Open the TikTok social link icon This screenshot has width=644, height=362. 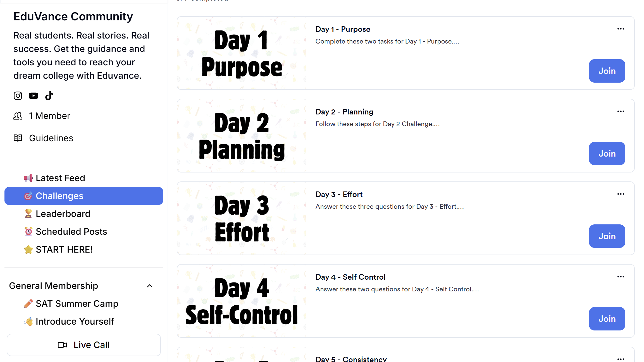click(x=49, y=96)
